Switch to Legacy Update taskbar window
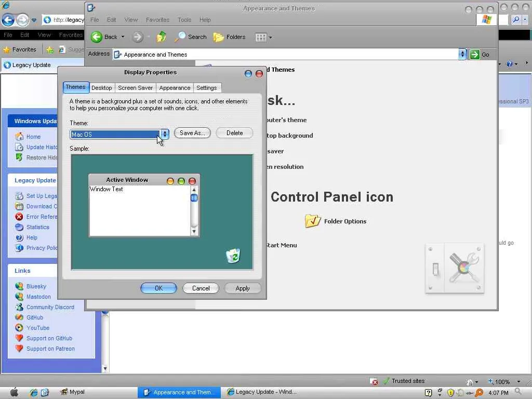This screenshot has width=532, height=399. tap(262, 392)
